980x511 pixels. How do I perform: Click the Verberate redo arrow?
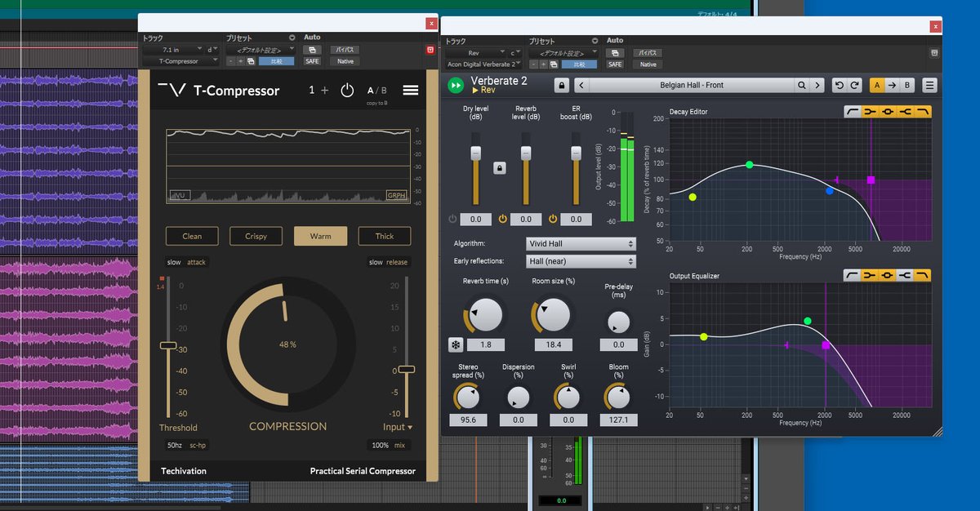[x=854, y=85]
